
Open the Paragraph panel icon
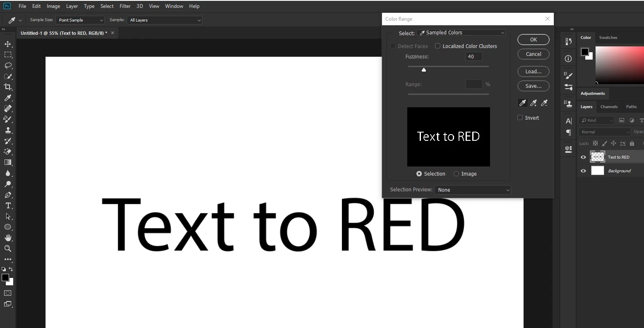pyautogui.click(x=569, y=133)
